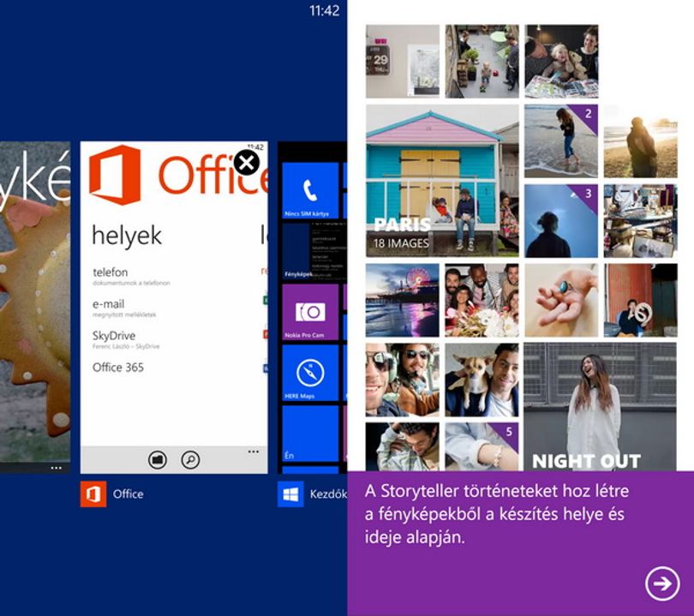
Task: Open the NIGHT OUT story thumbnail
Action: click(x=600, y=407)
